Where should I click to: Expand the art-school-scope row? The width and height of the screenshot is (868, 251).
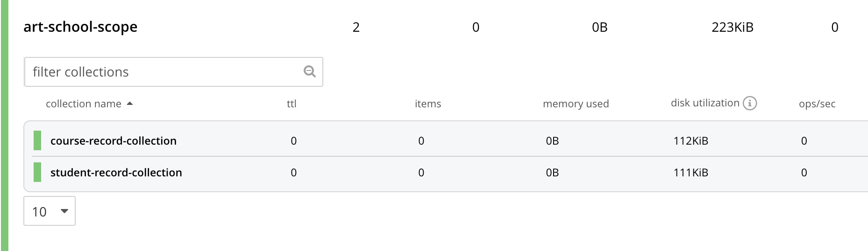pyautogui.click(x=80, y=27)
